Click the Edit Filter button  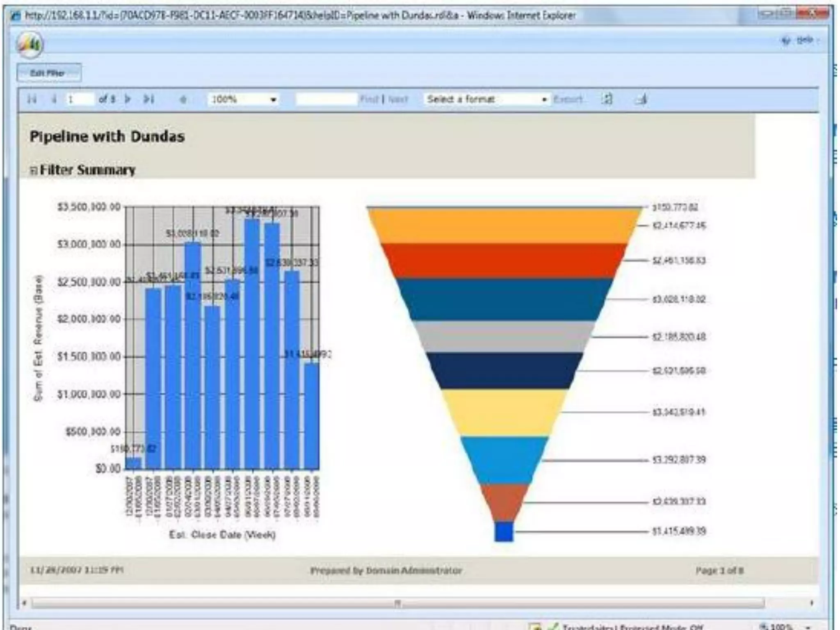click(x=49, y=73)
